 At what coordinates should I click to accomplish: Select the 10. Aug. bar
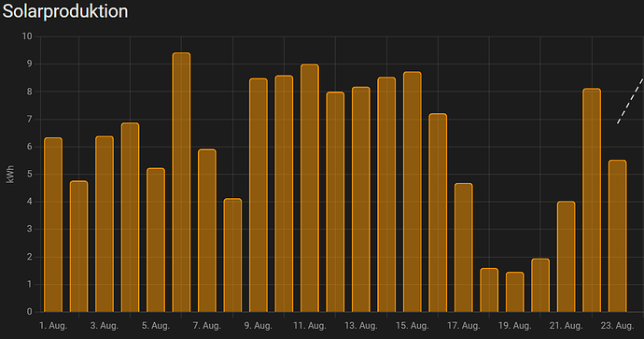coord(284,193)
